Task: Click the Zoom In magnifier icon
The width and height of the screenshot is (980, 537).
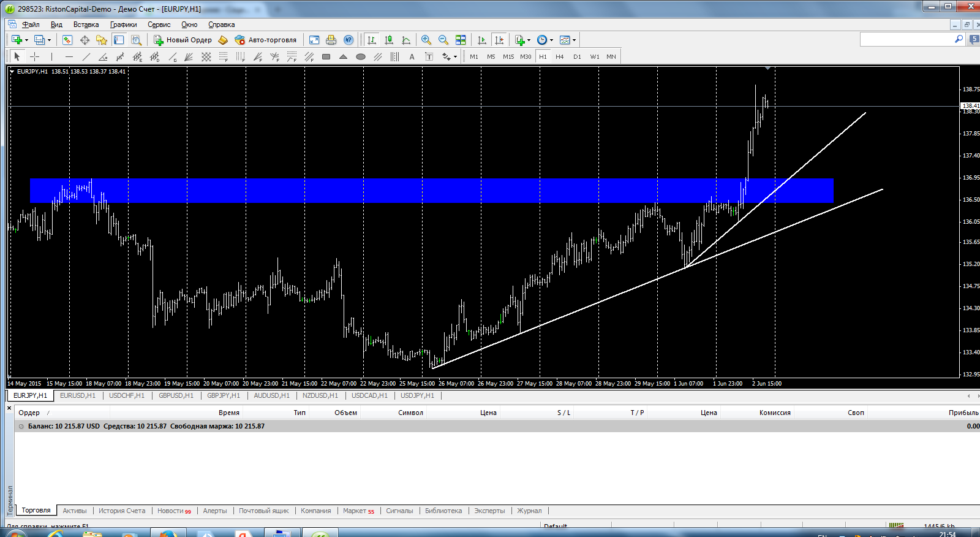Action: (x=426, y=40)
